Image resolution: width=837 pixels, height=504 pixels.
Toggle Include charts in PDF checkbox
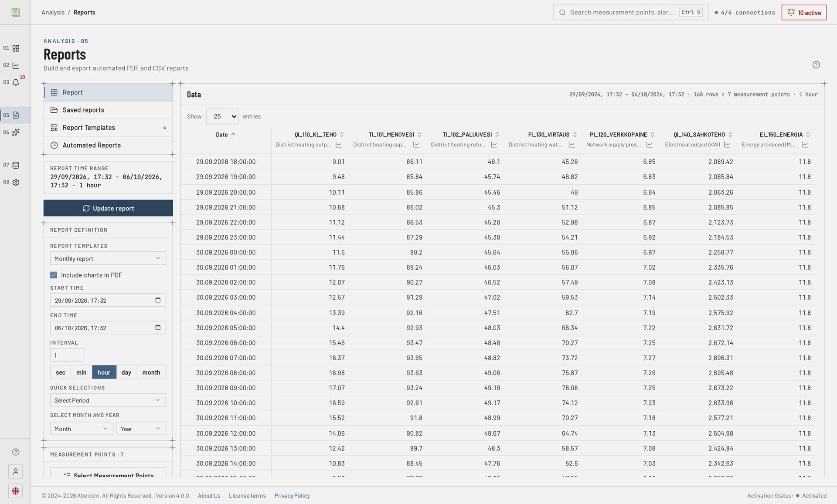[54, 275]
